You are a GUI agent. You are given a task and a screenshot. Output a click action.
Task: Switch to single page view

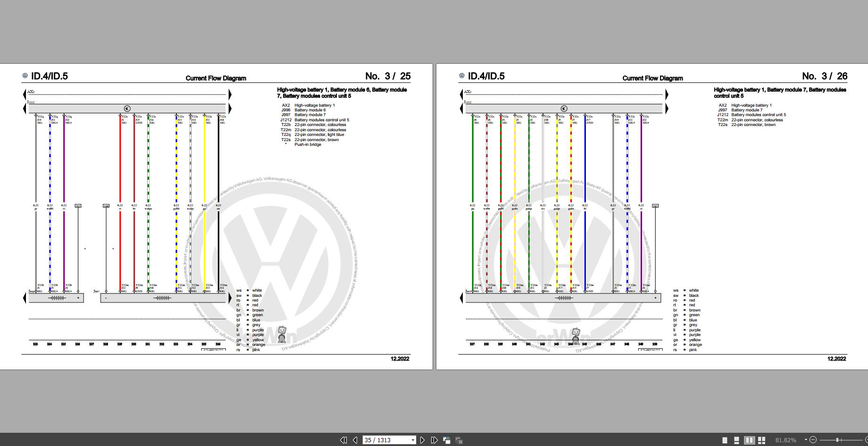click(x=725, y=440)
